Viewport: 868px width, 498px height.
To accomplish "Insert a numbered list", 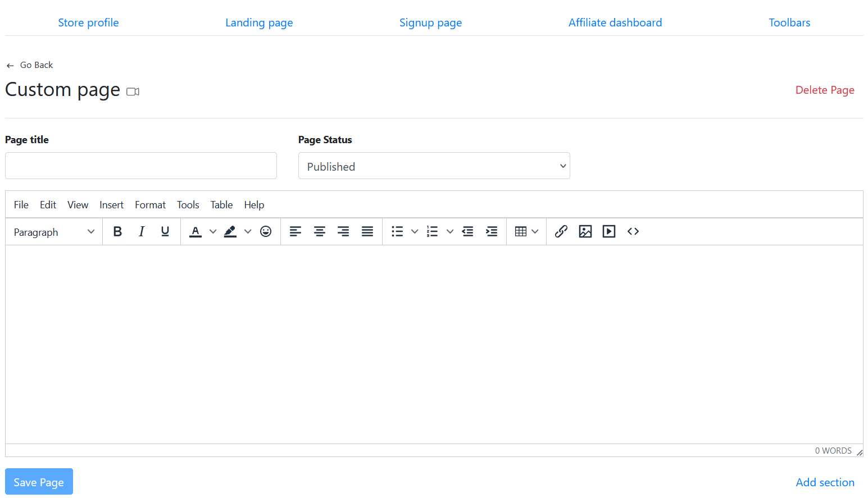I will pyautogui.click(x=432, y=231).
